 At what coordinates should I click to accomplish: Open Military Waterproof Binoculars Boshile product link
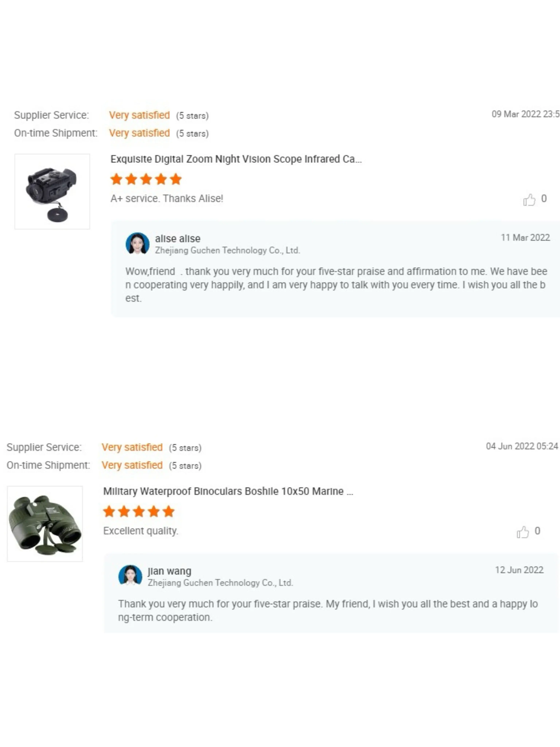(x=228, y=491)
